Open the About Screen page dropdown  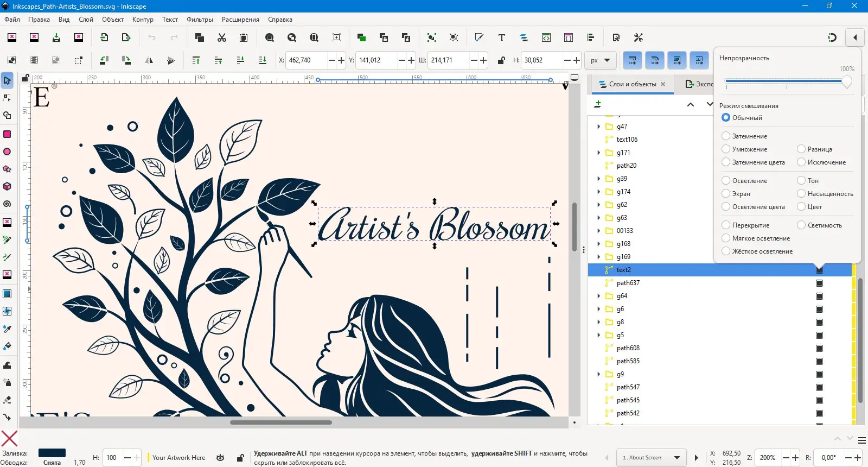point(652,458)
